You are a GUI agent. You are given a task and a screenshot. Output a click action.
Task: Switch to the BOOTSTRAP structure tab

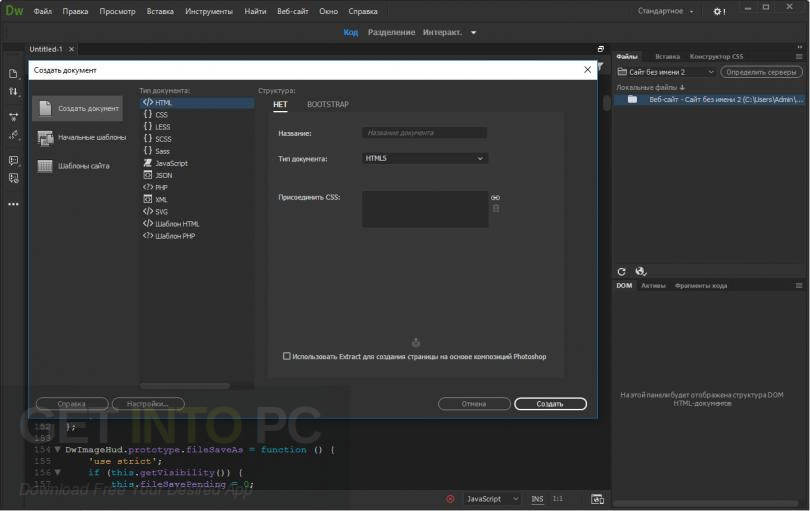(x=328, y=104)
